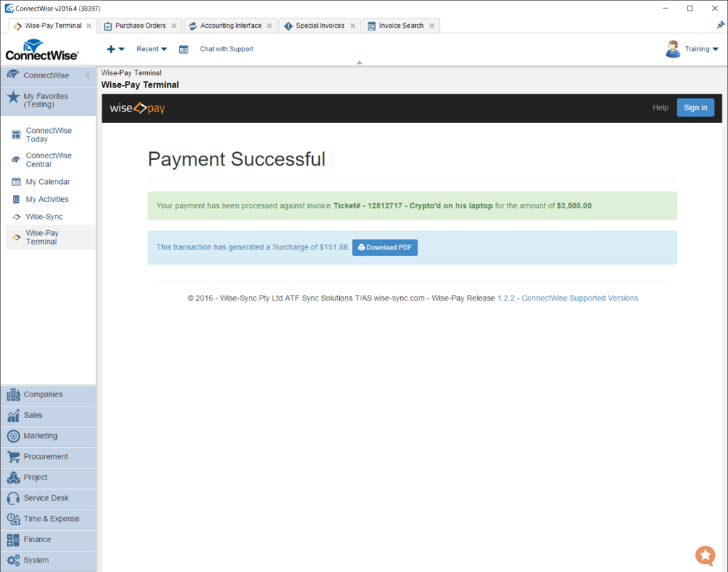Click the Wise-Pay Terminal breadcrumb text
Screen dimensions: 728x572
pyautogui.click(x=132, y=73)
